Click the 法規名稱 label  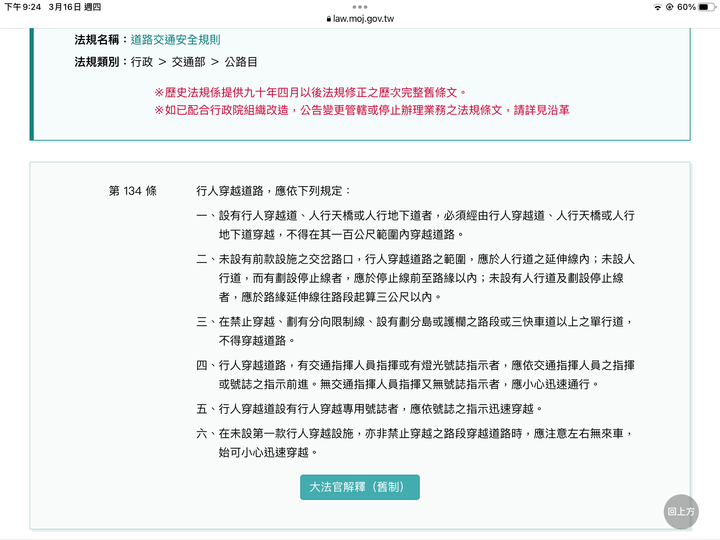[x=96, y=40]
